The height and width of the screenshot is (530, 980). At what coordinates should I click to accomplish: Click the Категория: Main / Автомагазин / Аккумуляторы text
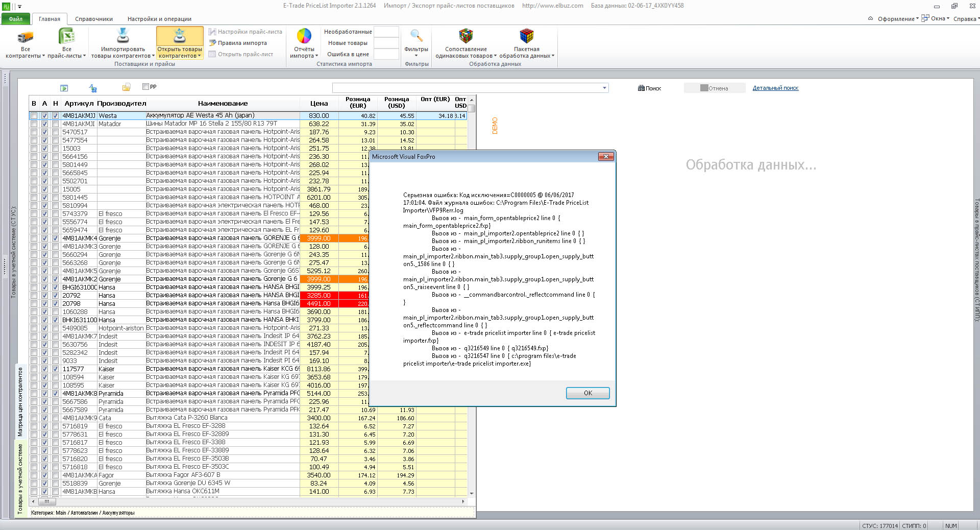83,513
